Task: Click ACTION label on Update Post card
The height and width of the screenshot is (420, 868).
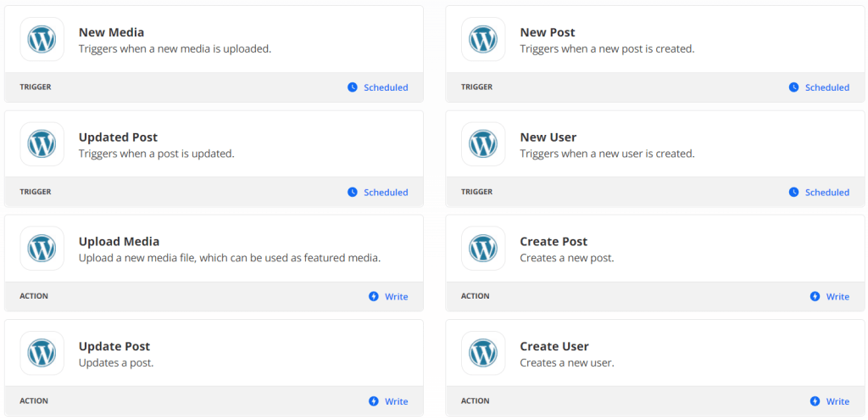Action: (x=34, y=400)
